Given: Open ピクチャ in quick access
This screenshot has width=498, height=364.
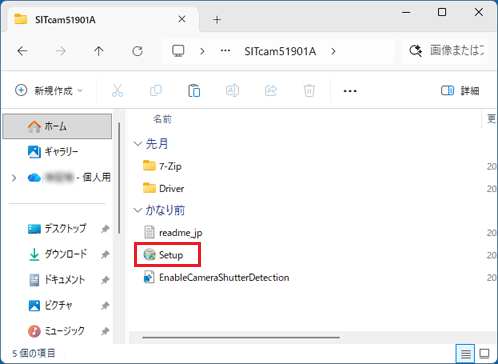Looking at the screenshot, I should click(x=50, y=305).
